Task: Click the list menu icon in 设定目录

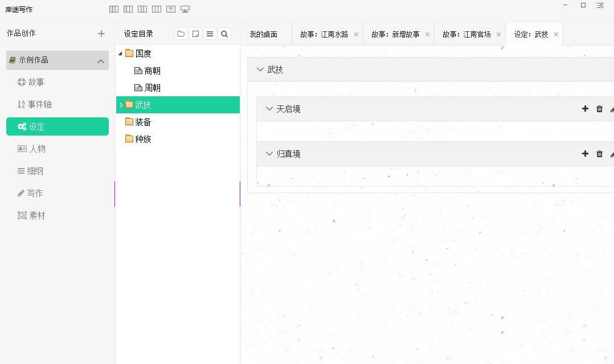Action: tap(210, 34)
